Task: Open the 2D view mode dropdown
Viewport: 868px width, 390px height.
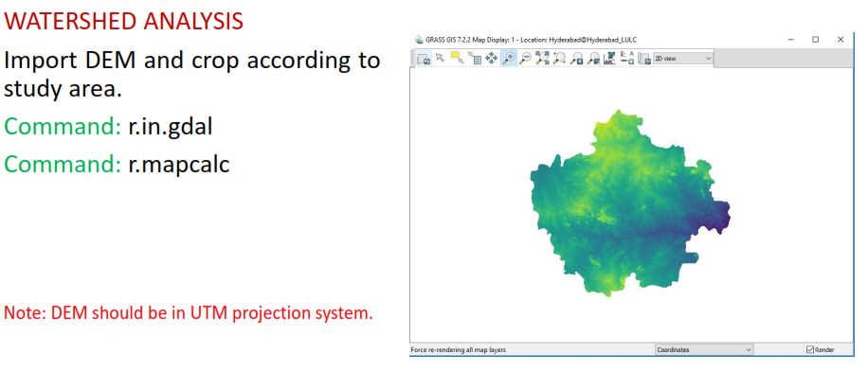Action: (x=682, y=59)
